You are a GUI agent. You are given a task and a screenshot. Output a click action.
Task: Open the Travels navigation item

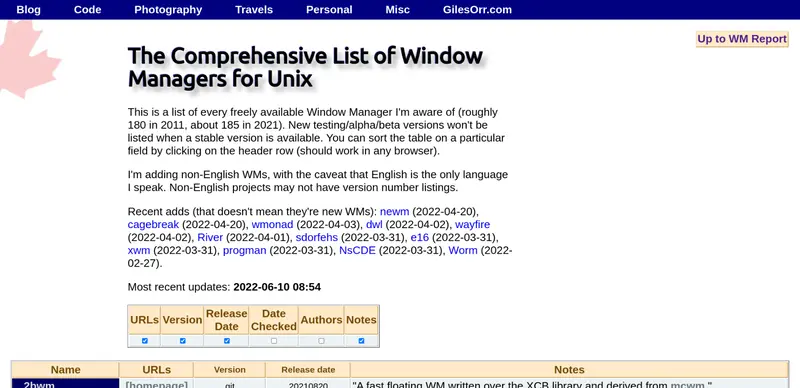(254, 10)
